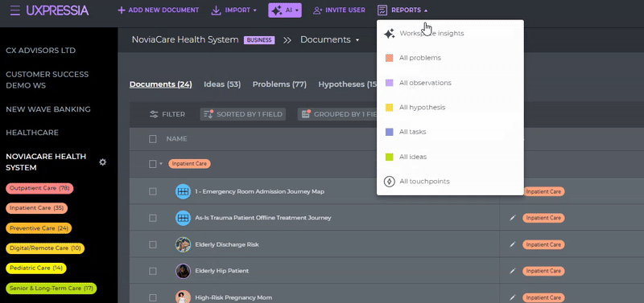Click the All touchpoints compass icon
The image size is (644, 303).
[x=390, y=181]
